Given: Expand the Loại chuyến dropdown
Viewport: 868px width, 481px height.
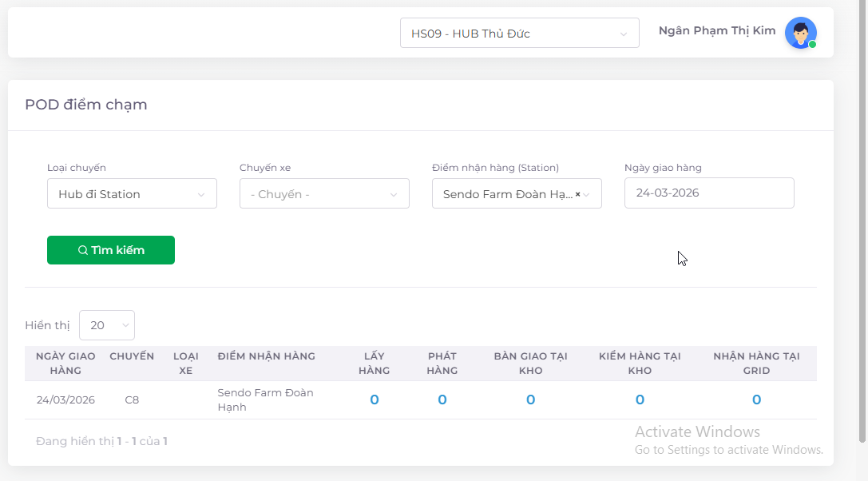Looking at the screenshot, I should pos(132,194).
